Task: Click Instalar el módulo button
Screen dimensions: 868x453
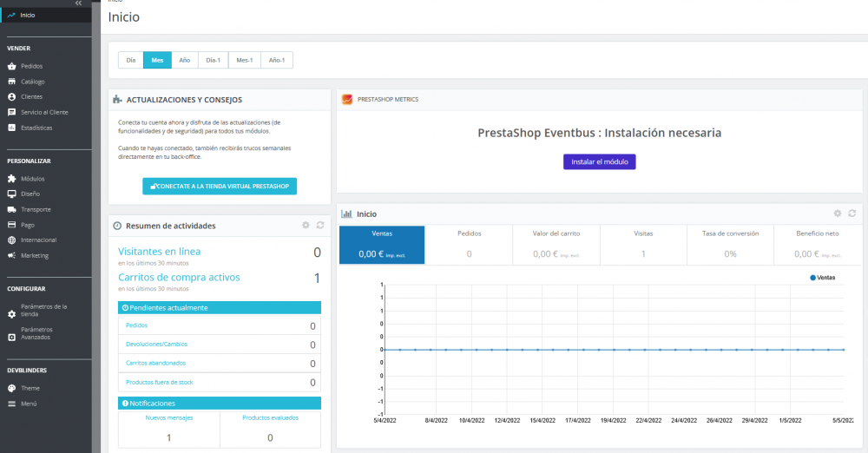Action: point(600,161)
